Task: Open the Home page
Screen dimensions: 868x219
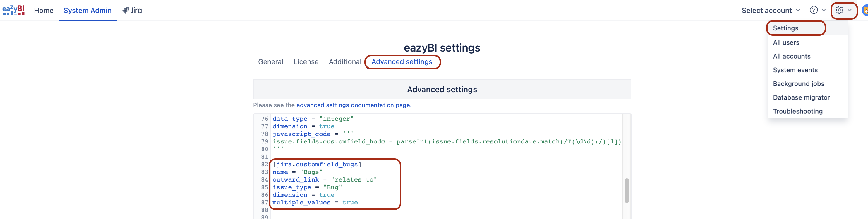Action: (44, 11)
